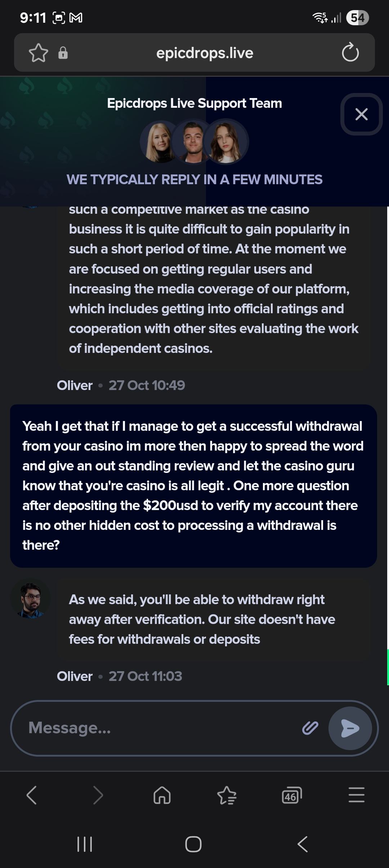Tap Oliver's agent avatar photo

[31, 599]
